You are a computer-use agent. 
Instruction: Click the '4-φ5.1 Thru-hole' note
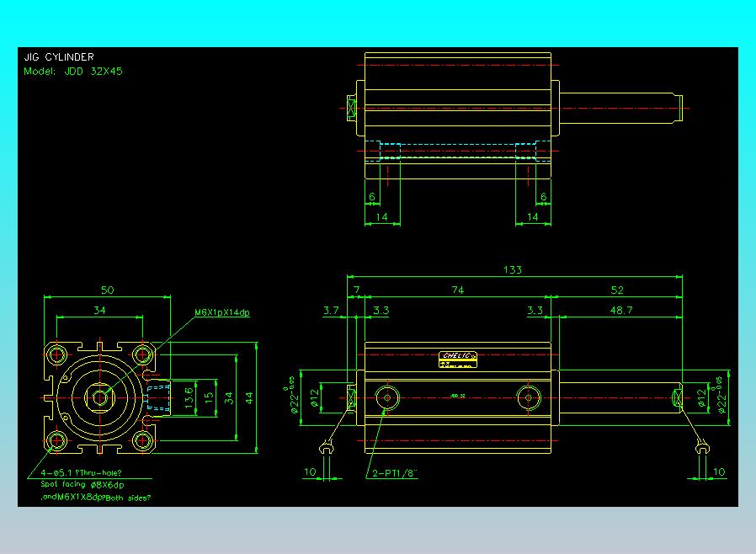tap(81, 473)
